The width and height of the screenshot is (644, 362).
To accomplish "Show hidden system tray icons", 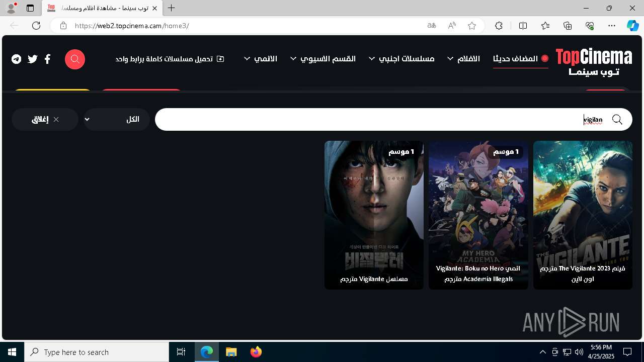I will [x=542, y=352].
